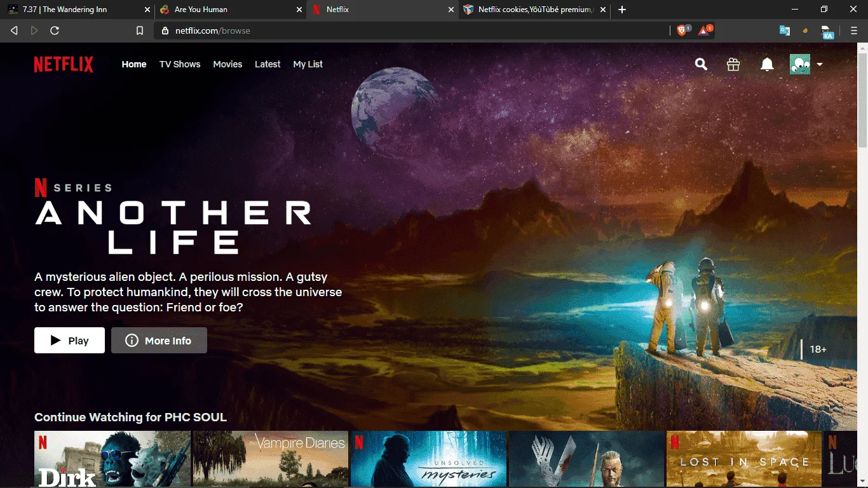
Task: Click the translate extension icon
Action: [785, 30]
